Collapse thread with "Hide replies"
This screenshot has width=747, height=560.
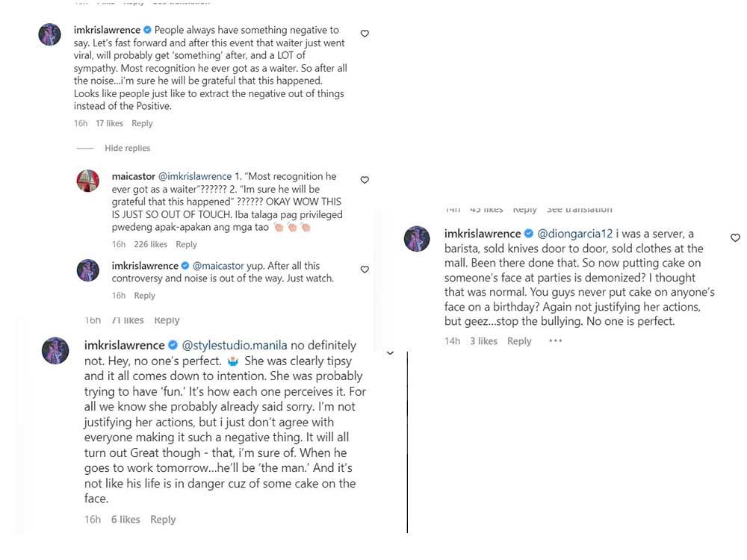127,148
